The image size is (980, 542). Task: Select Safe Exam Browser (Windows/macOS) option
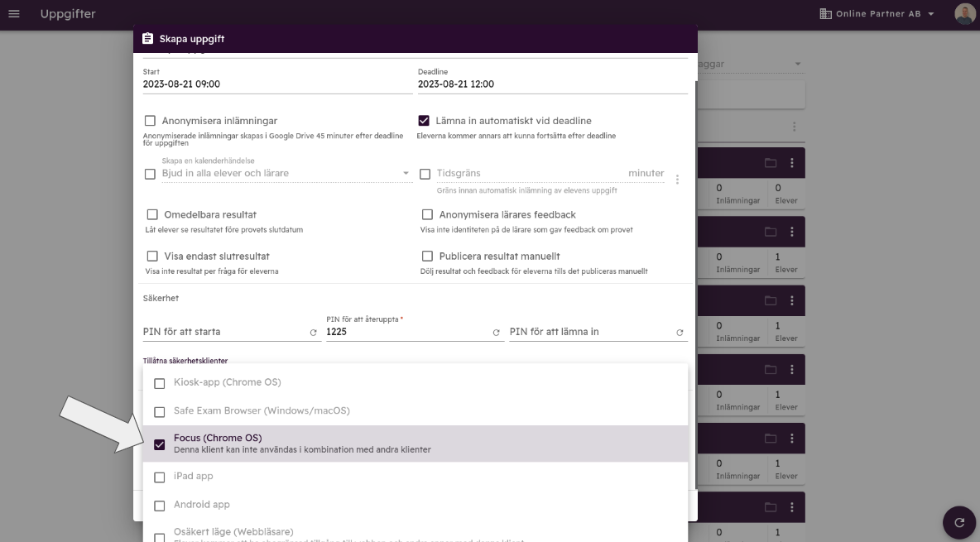coord(160,411)
